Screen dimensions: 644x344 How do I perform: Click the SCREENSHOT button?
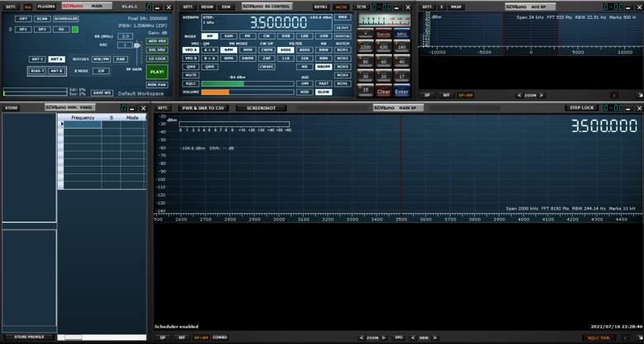click(x=261, y=108)
